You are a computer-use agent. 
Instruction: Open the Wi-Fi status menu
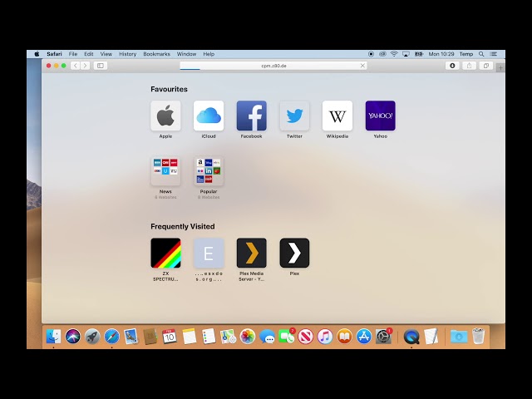[x=394, y=54]
